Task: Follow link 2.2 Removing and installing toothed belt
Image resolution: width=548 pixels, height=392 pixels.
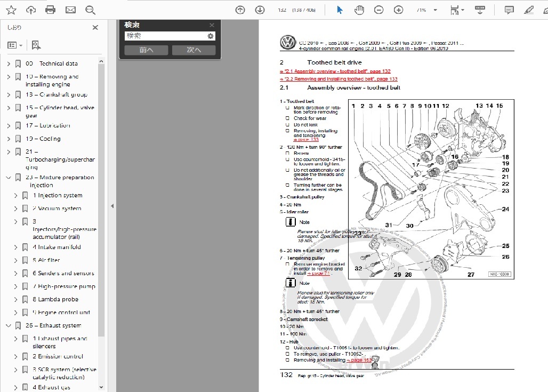Action: click(x=339, y=79)
